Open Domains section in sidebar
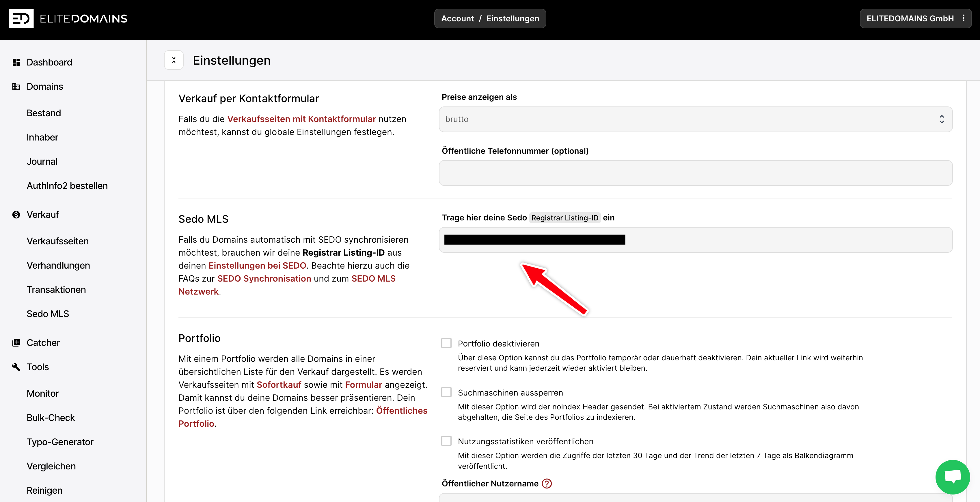Screen dimensions: 980x502 pyautogui.click(x=44, y=87)
